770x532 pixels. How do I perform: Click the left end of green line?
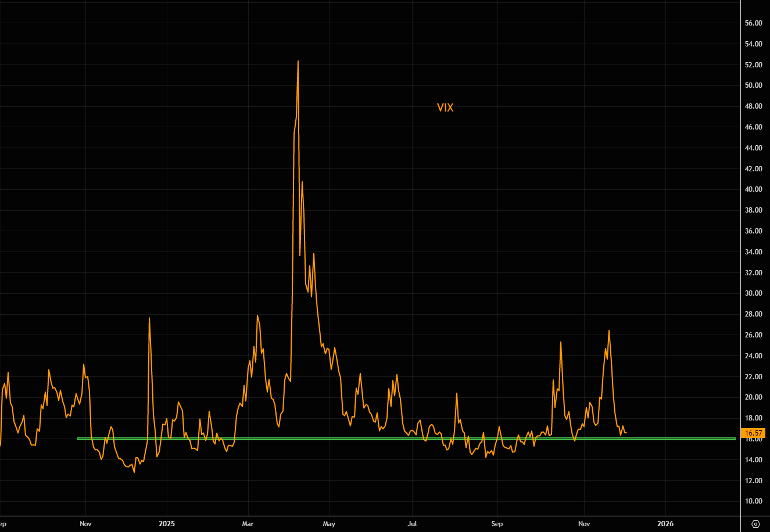click(78, 438)
